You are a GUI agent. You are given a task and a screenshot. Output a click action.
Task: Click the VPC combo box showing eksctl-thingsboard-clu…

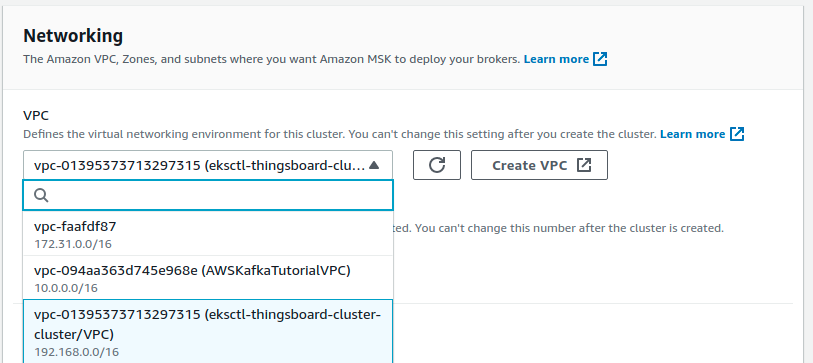point(208,165)
